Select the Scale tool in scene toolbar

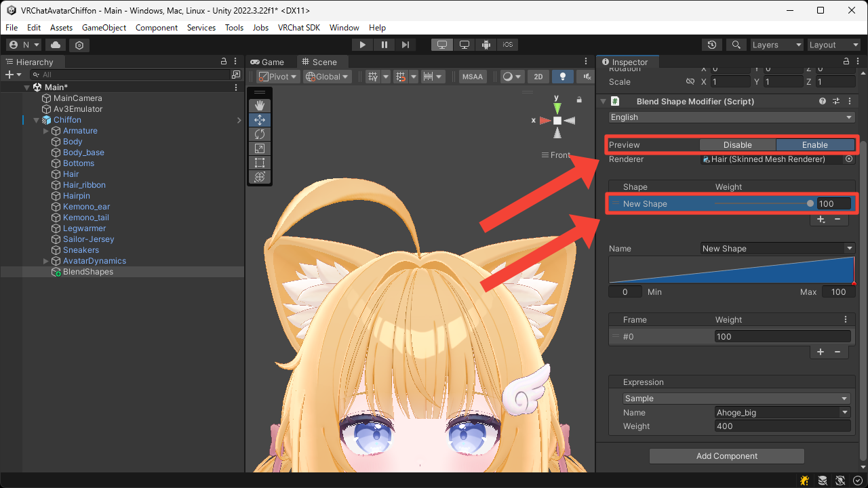pos(259,148)
